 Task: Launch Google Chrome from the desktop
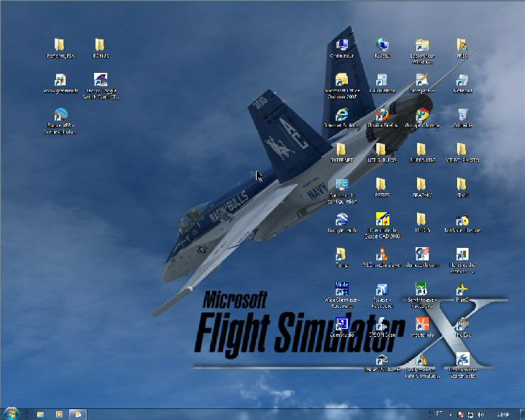tap(422, 118)
